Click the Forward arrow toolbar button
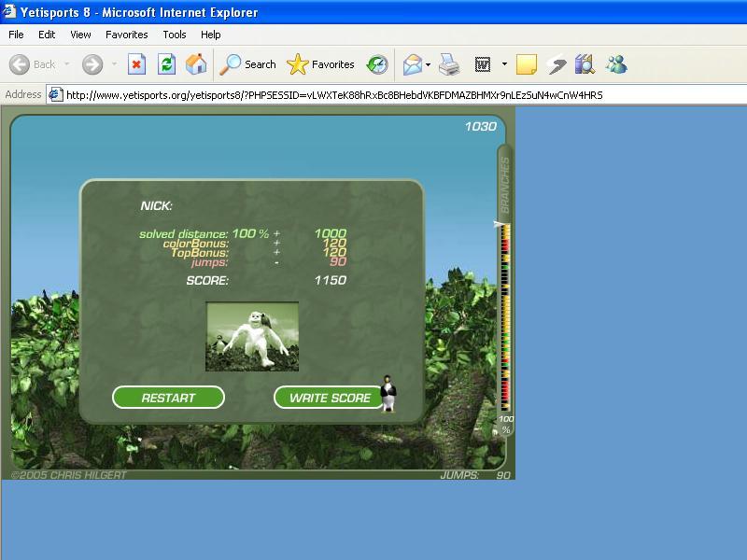 pyautogui.click(x=92, y=64)
